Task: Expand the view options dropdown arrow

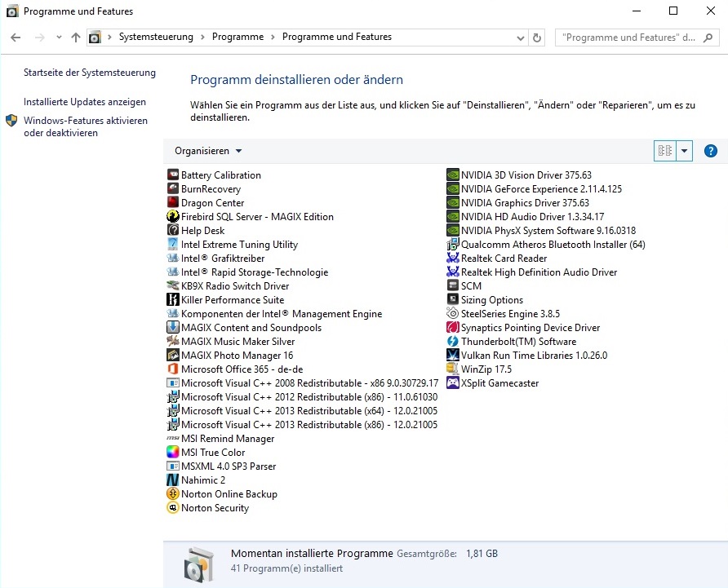Action: 685,151
